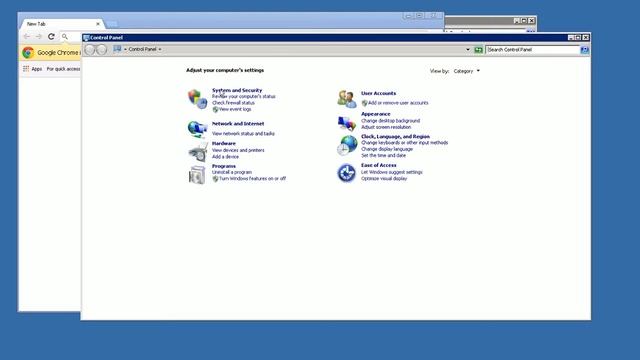Click the Forward button in Control Panel
Viewport: 640px width, 360px height.
point(102,49)
